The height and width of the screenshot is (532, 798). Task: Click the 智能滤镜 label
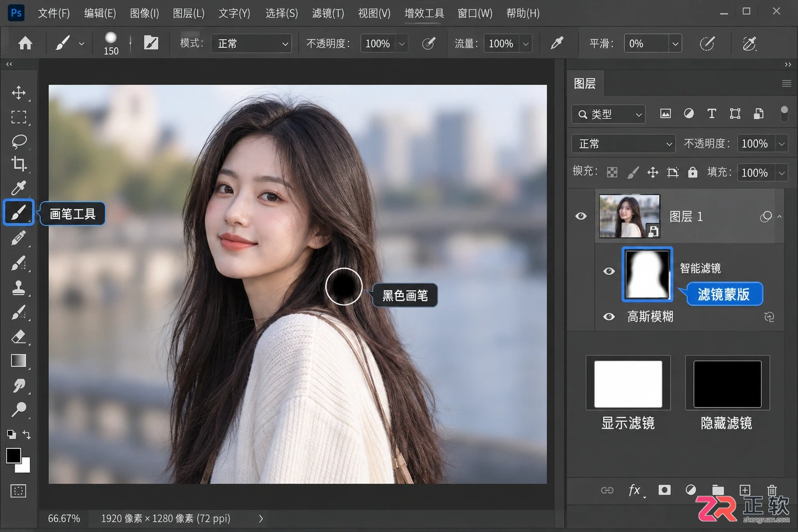click(x=700, y=268)
